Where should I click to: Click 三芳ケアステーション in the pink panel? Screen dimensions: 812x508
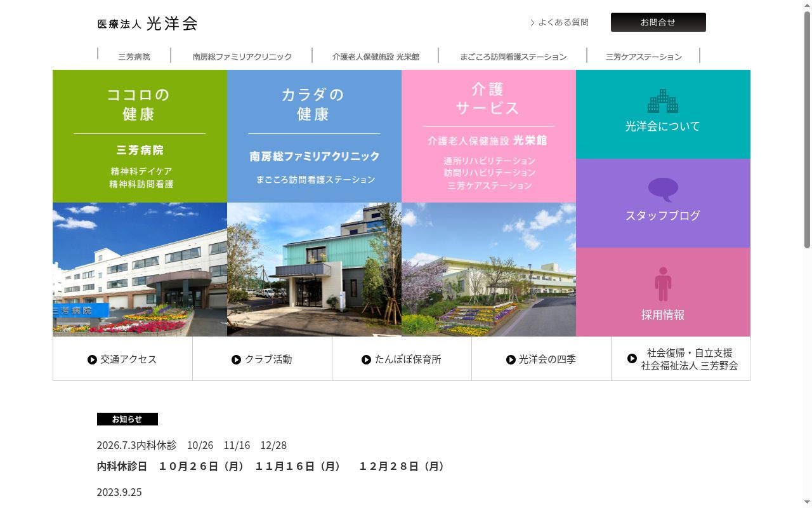[x=489, y=185]
